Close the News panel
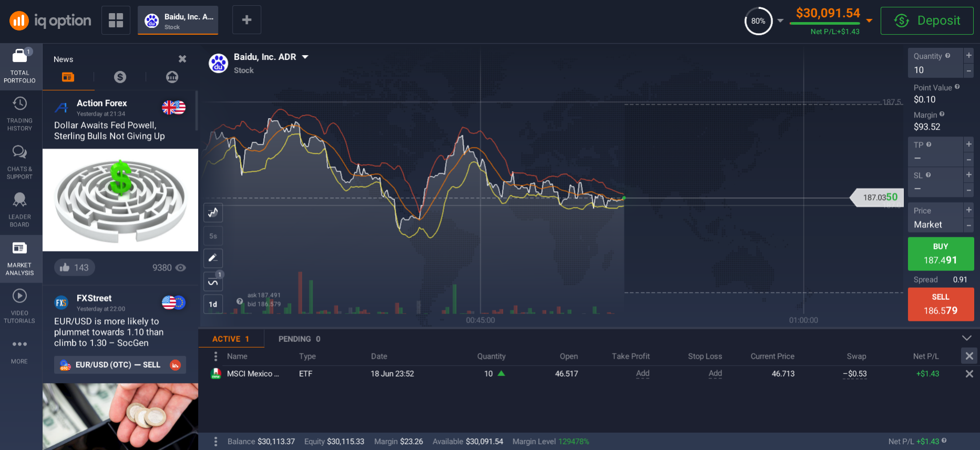Screen dimensions: 980x450 pos(182,59)
